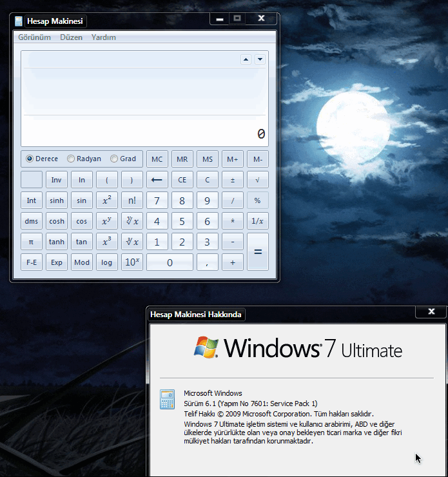Screen dimensions: 448x477
Task: Click the calculator icon in About dialog
Action: (x=168, y=400)
